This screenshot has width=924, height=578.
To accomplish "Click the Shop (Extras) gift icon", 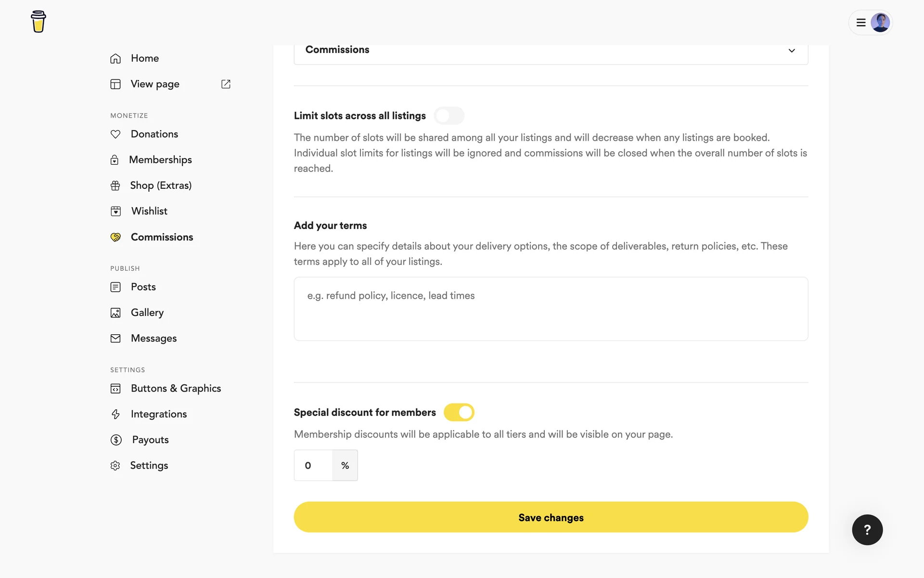I will (115, 186).
